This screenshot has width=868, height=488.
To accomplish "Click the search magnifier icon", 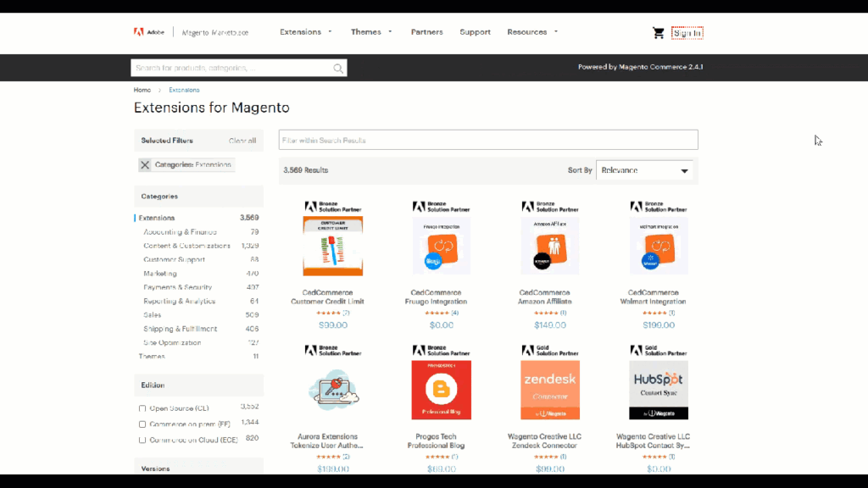I will 338,68.
